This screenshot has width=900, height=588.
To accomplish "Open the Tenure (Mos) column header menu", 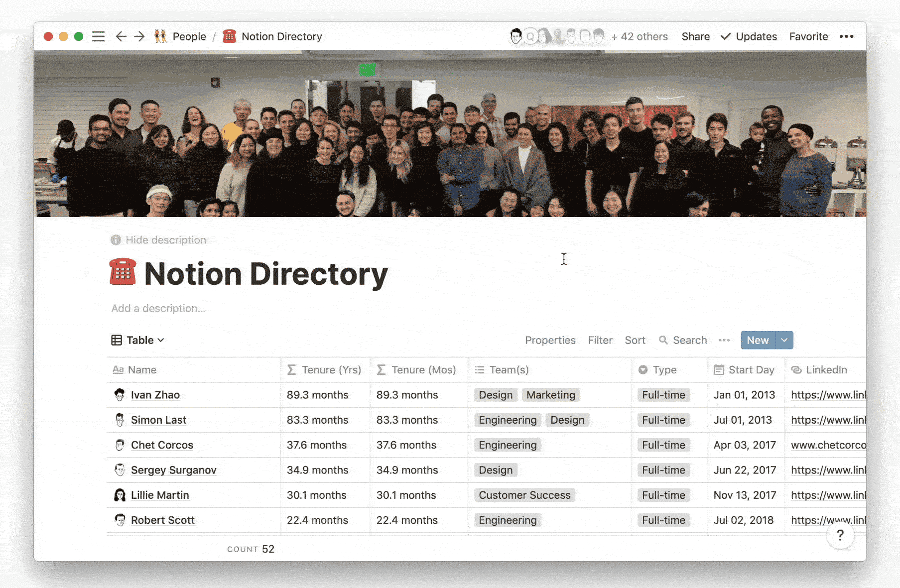I will tap(419, 370).
